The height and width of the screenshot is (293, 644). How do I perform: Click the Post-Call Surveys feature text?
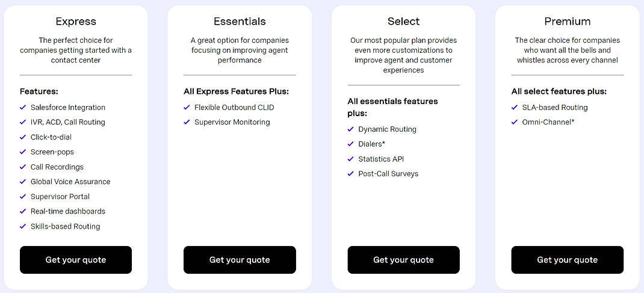pos(388,174)
